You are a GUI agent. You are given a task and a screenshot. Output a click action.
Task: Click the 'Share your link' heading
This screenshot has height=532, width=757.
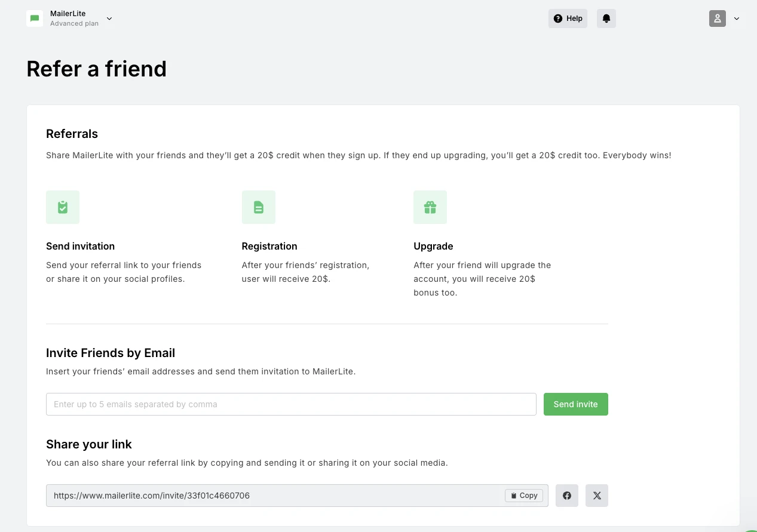(89, 444)
